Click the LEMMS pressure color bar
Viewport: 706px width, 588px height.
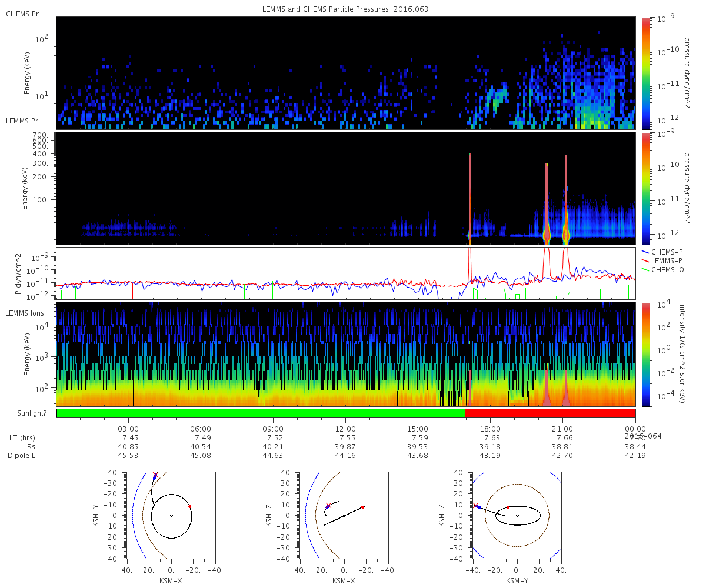[x=645, y=188]
